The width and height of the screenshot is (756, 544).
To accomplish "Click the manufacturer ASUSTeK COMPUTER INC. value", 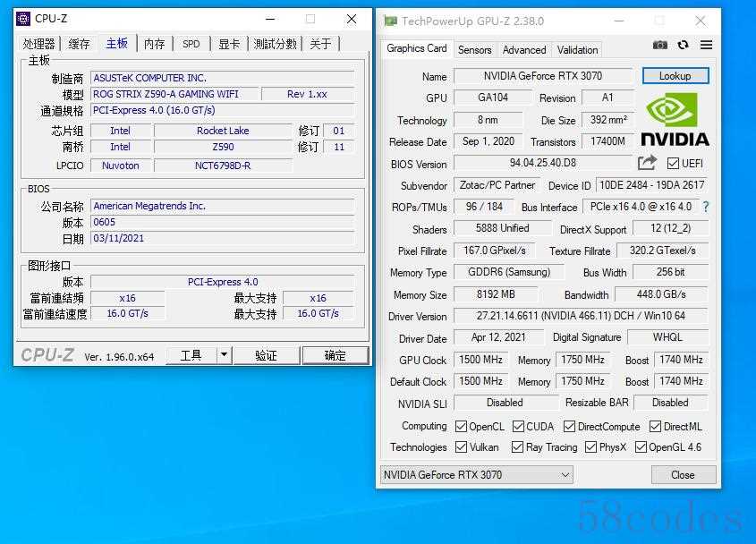I will coord(222,78).
